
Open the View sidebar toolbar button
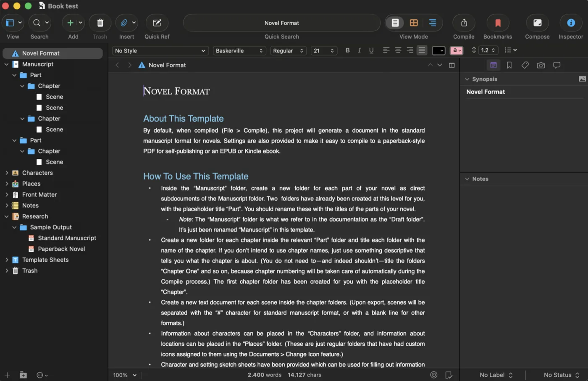point(10,23)
